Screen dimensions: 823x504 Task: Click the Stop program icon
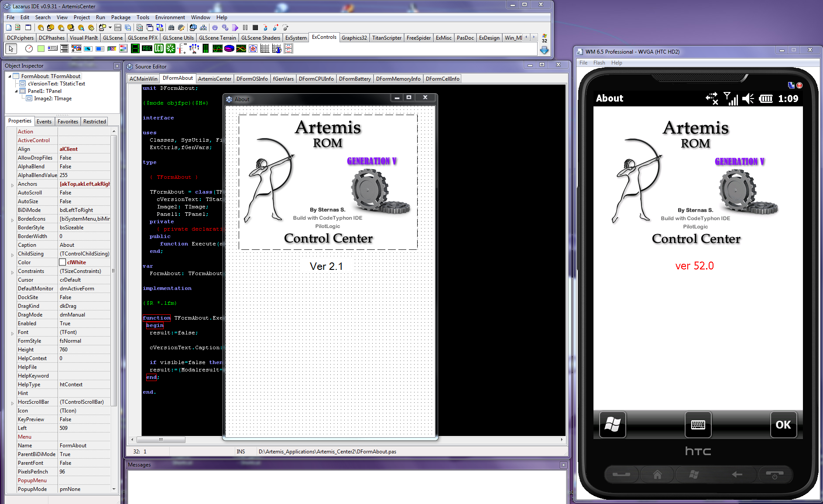(x=255, y=27)
